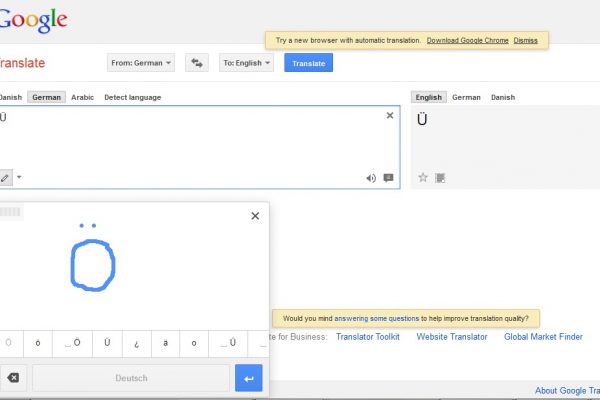Viewport: 600px width, 400px height.
Task: Clear the source text box
Action: point(390,116)
